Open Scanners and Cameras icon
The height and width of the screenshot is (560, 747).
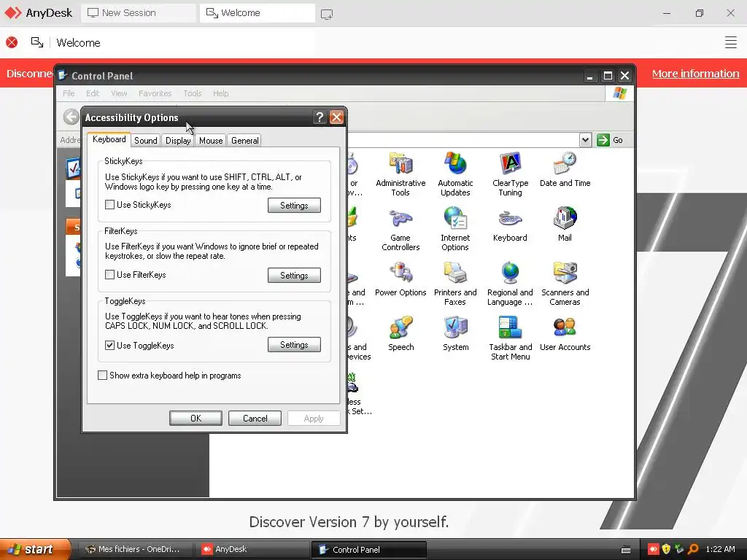565,284
